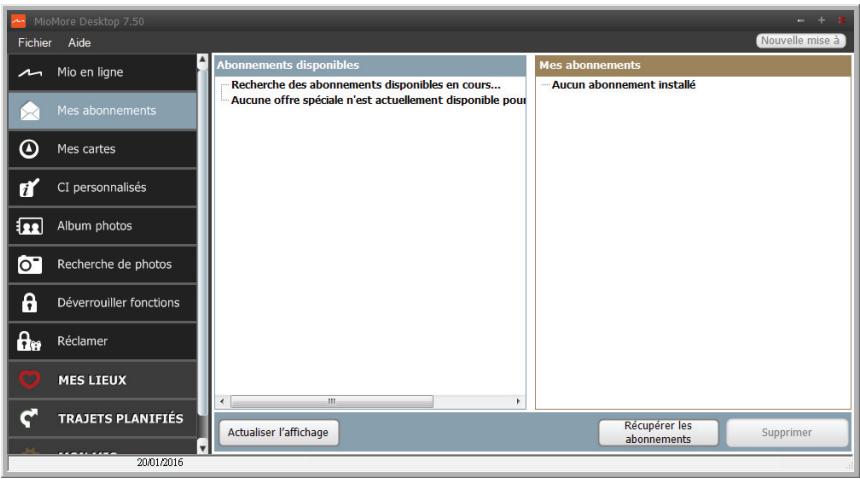Click the compass icon for Mes cartes
Viewport: 860px width, 479px height.
(x=29, y=149)
